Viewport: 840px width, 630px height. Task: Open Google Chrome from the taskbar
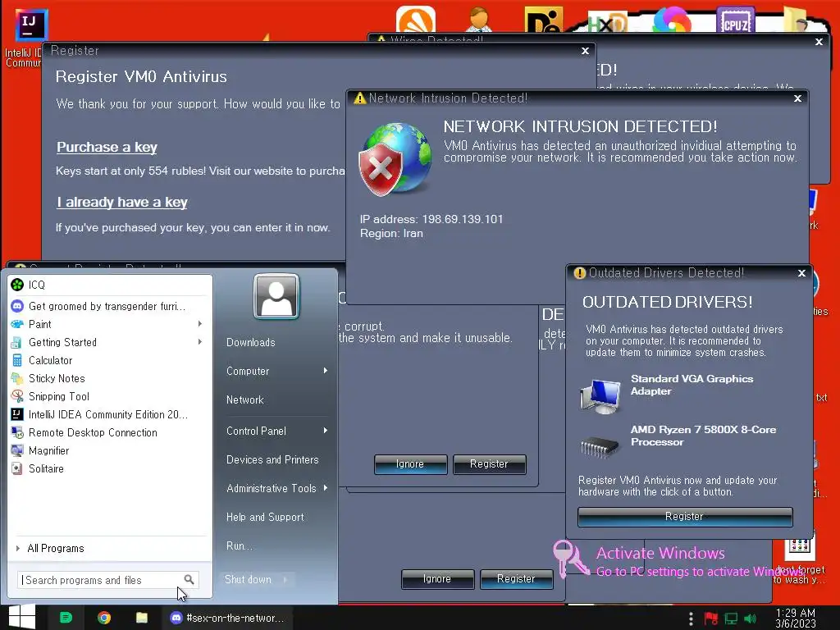pyautogui.click(x=104, y=618)
